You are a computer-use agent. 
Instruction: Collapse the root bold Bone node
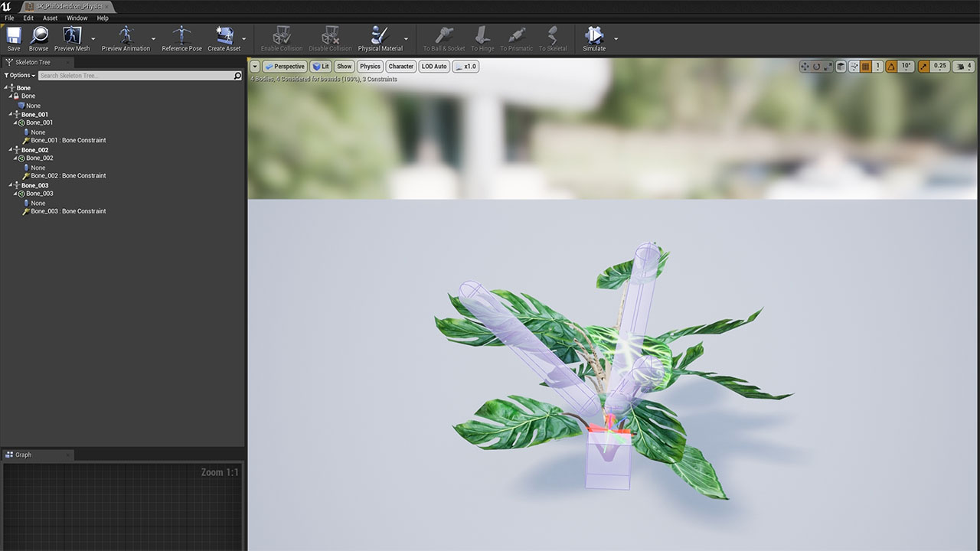coord(5,88)
